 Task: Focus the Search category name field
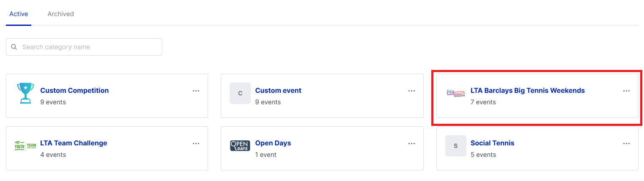90,47
